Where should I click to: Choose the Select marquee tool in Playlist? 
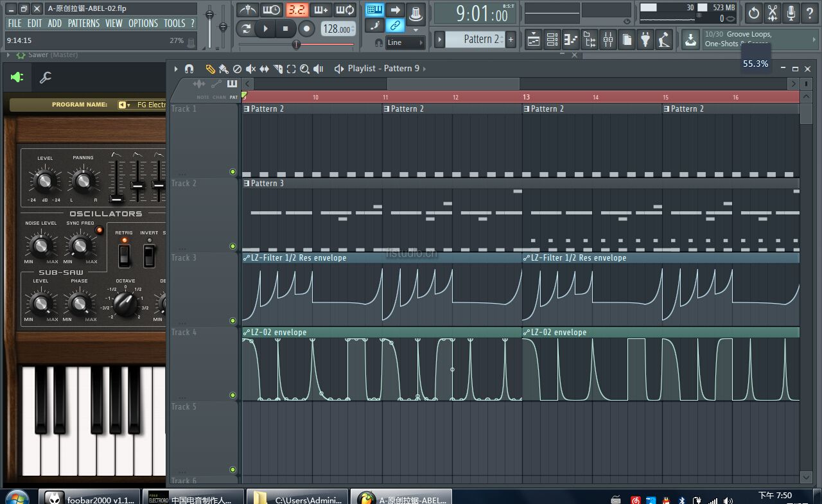[x=292, y=69]
